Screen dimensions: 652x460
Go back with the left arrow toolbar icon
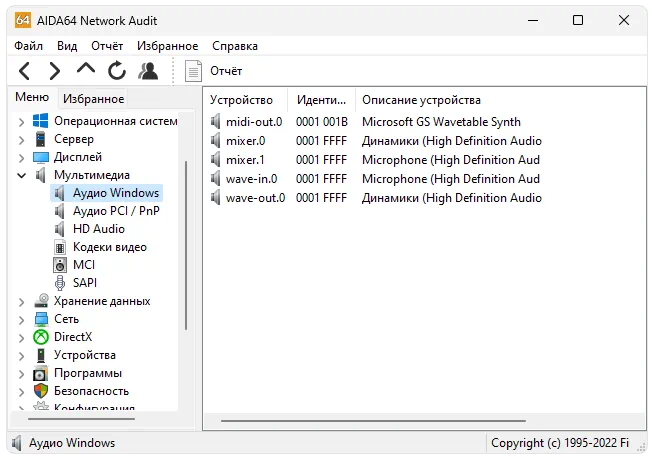click(x=25, y=71)
